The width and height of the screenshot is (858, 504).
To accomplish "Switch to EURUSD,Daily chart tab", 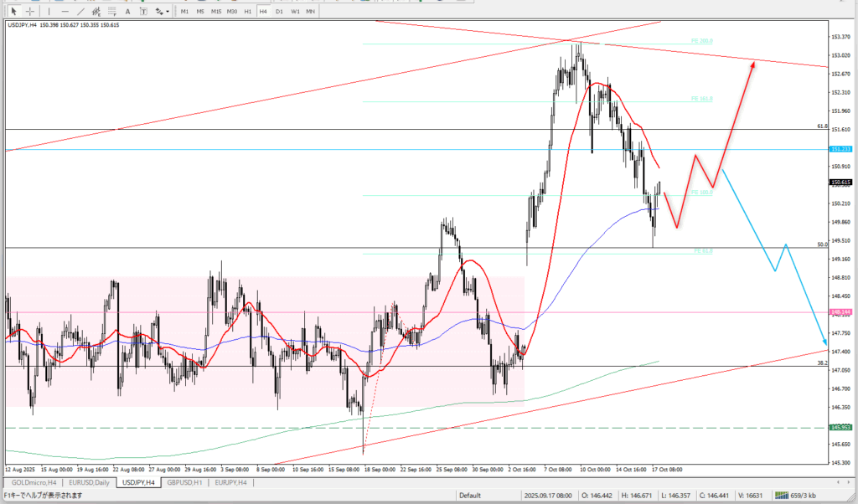I will click(x=90, y=482).
